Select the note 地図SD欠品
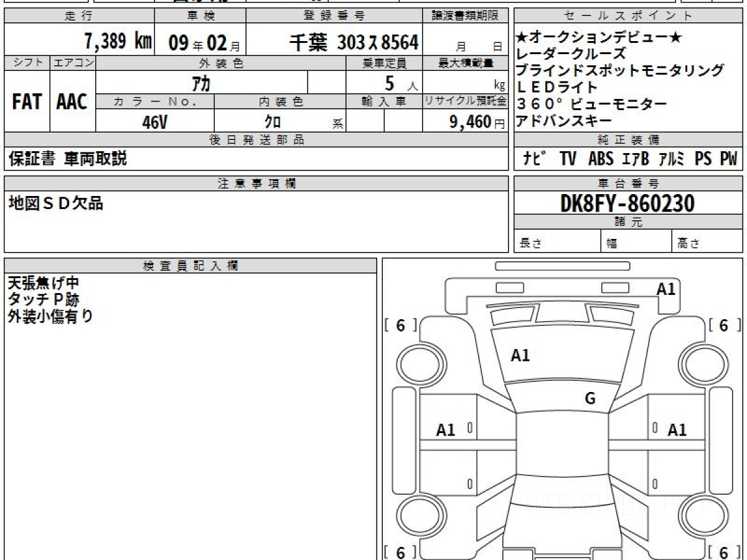 55,202
